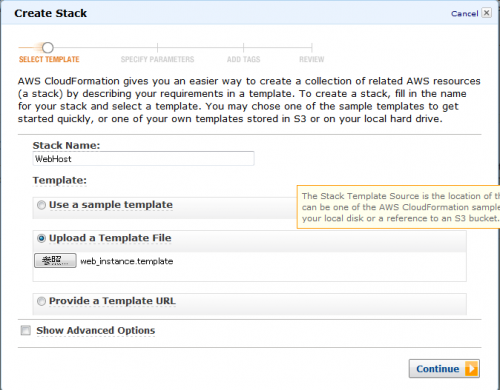Select the Upload a Template File radio

[x=41, y=238]
